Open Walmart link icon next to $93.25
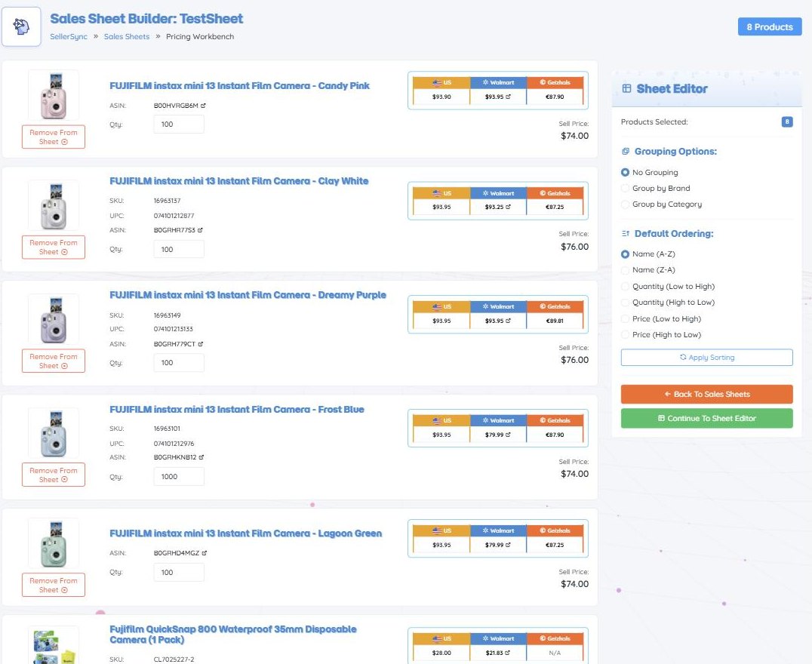 click(508, 207)
